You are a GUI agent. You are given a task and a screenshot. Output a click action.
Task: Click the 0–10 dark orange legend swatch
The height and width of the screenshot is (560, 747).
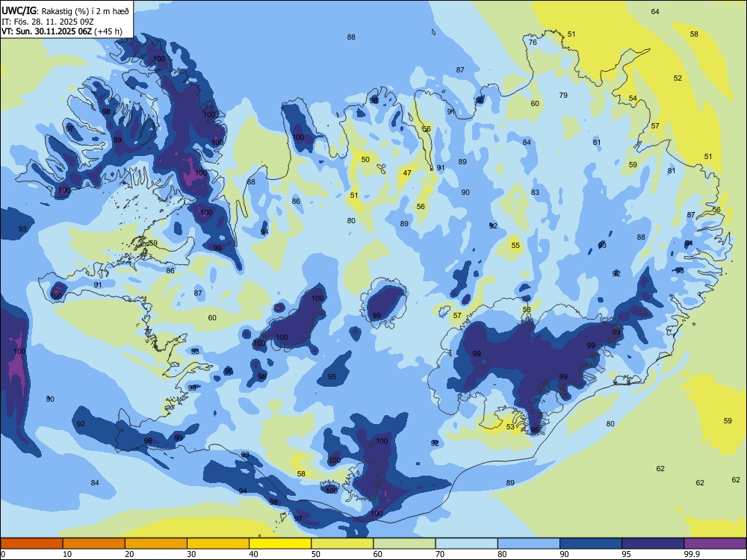(x=31, y=544)
